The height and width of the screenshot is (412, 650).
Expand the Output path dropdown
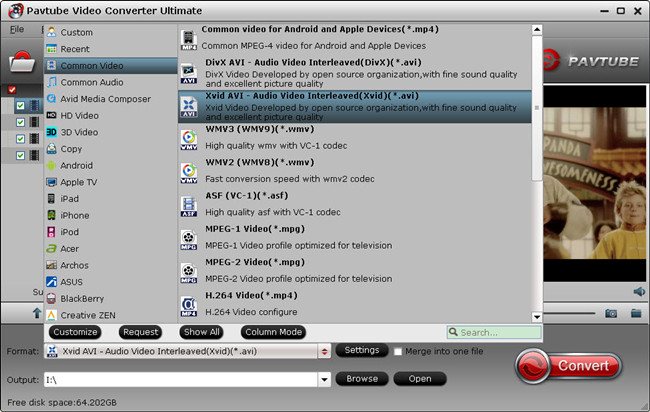click(324, 379)
